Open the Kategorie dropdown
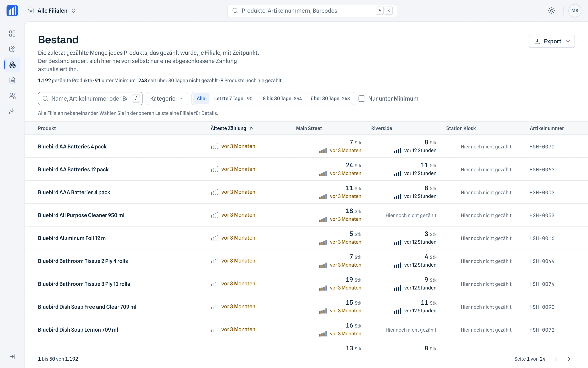The width and height of the screenshot is (588, 368). point(167,99)
